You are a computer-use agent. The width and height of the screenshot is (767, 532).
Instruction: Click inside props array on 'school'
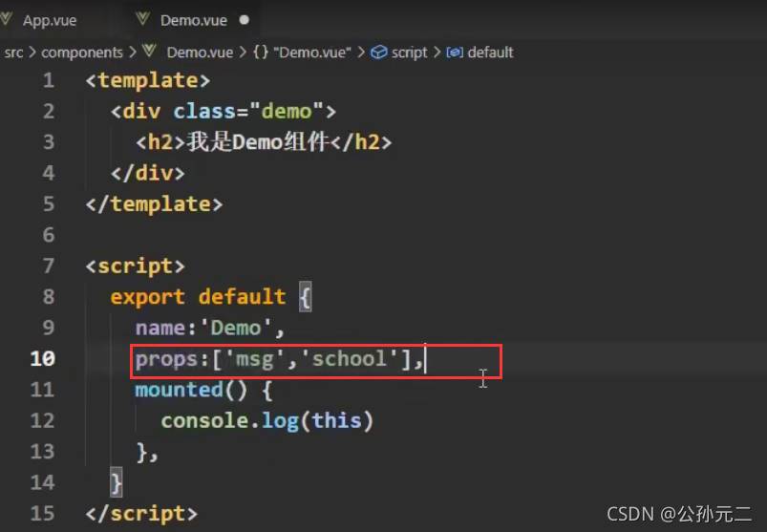(x=349, y=358)
